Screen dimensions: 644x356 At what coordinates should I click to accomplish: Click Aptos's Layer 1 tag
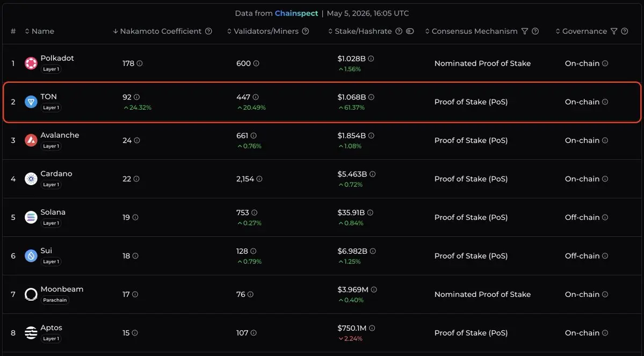51,339
